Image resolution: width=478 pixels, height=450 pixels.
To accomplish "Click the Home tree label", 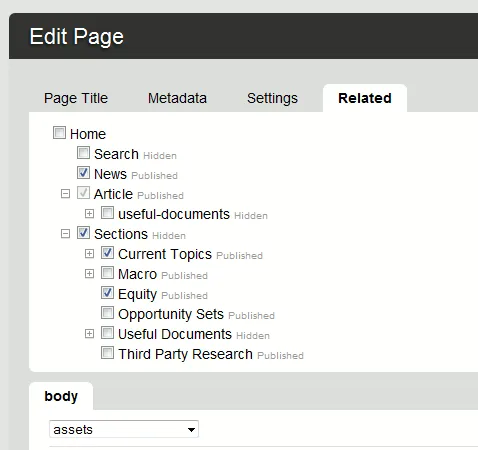I will point(88,134).
